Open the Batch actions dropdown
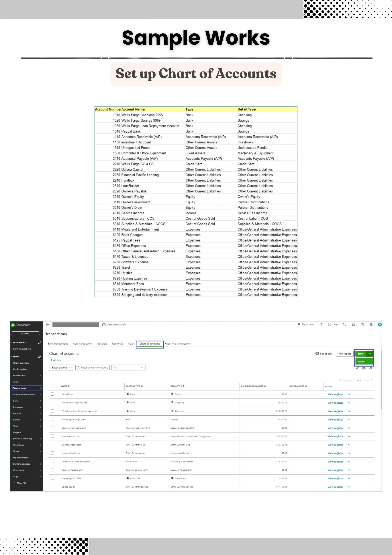 (61, 367)
